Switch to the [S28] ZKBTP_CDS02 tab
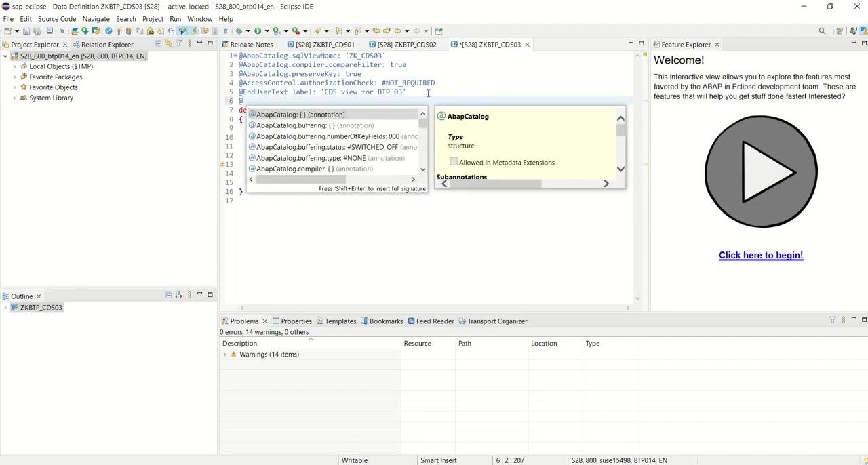 [x=402, y=45]
